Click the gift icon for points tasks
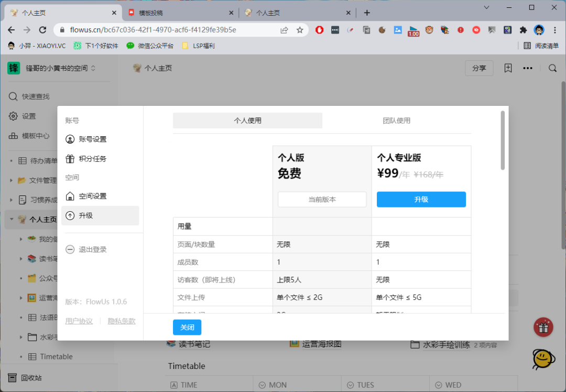The image size is (566, 392). tap(70, 159)
